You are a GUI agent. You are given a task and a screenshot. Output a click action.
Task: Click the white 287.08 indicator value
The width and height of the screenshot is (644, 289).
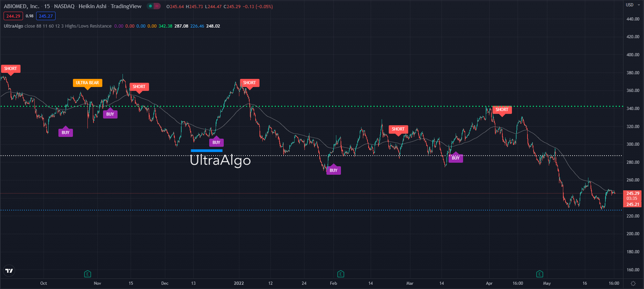coord(182,26)
